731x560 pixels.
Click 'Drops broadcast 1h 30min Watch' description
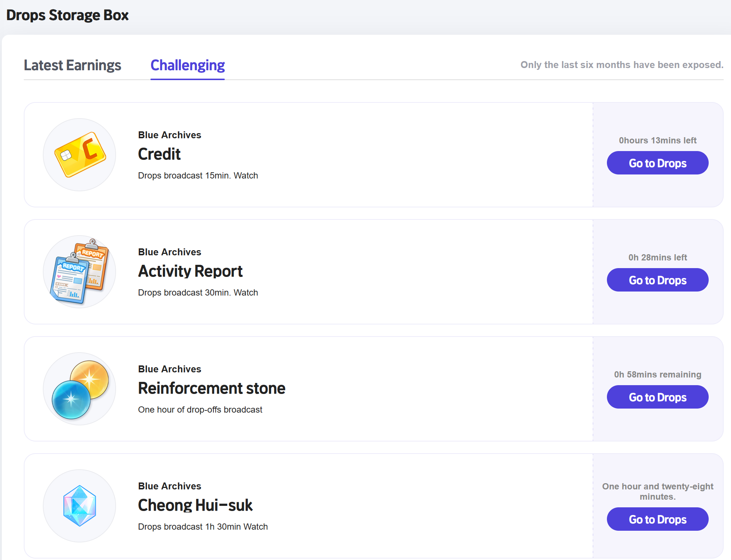tap(203, 527)
